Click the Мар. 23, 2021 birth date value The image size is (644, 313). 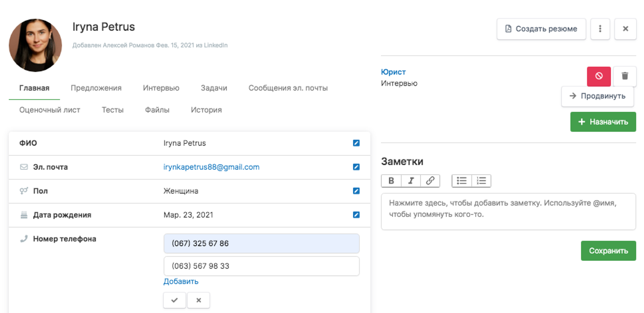pos(188,215)
